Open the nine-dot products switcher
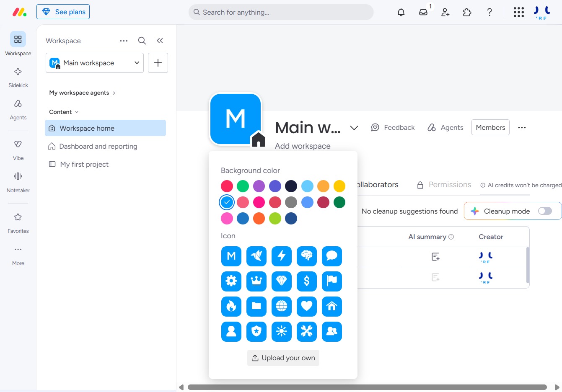Viewport: 562px width, 392px height. [519, 12]
